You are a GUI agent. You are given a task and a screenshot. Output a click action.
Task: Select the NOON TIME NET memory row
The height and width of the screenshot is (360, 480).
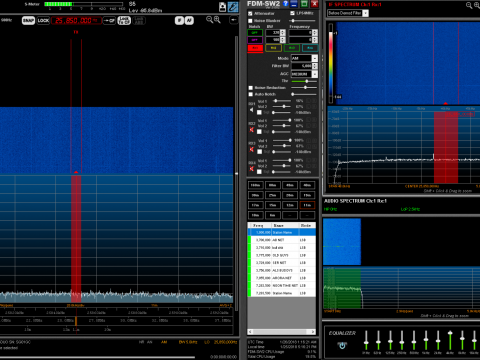[x=282, y=286]
